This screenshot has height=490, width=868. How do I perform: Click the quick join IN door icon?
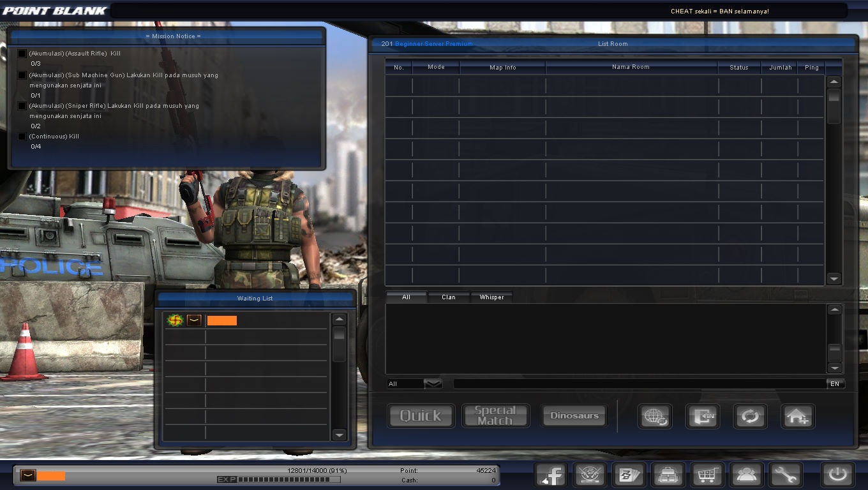[x=702, y=416]
